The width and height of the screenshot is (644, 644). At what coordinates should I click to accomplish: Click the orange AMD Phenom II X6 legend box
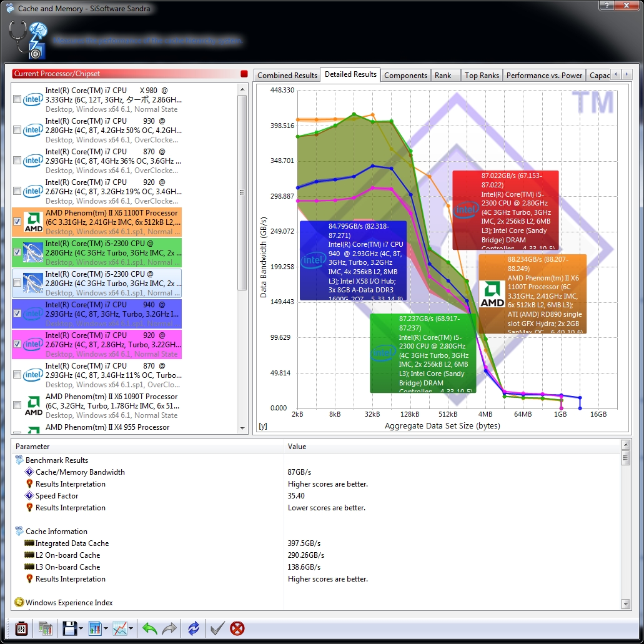pyautogui.click(x=532, y=294)
